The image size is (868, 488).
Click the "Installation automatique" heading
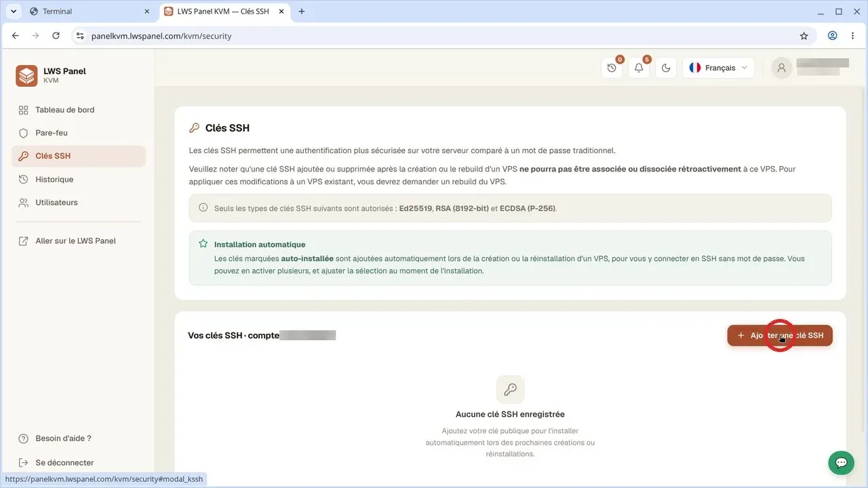(x=260, y=245)
